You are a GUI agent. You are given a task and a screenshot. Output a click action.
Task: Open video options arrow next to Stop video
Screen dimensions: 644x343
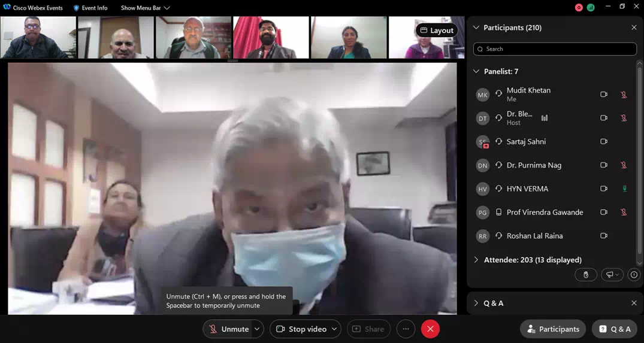point(334,329)
